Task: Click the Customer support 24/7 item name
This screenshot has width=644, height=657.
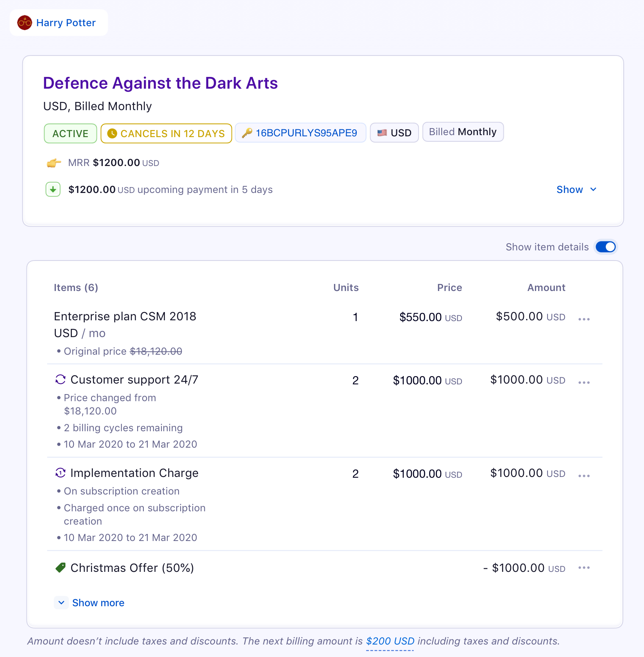Action: coord(134,380)
